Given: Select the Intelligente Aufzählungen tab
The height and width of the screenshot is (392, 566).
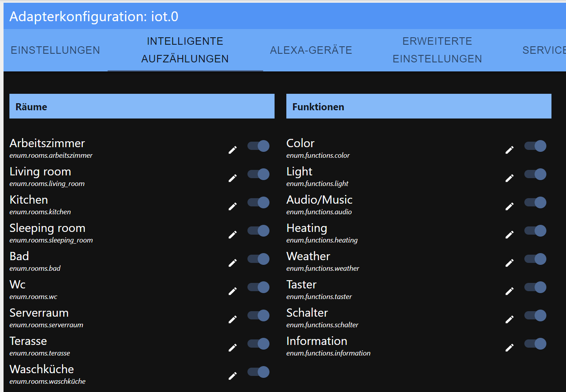Looking at the screenshot, I should pyautogui.click(x=185, y=50).
